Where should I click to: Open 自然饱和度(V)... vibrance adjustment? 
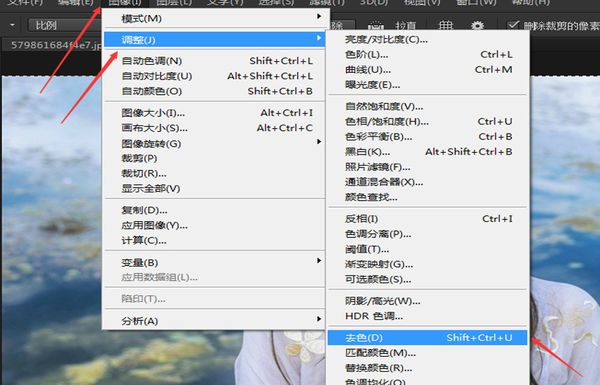(428, 106)
